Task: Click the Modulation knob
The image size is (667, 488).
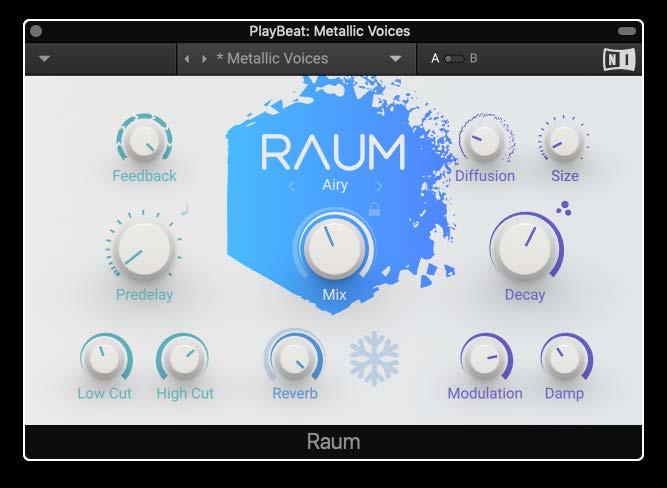Action: coord(485,360)
